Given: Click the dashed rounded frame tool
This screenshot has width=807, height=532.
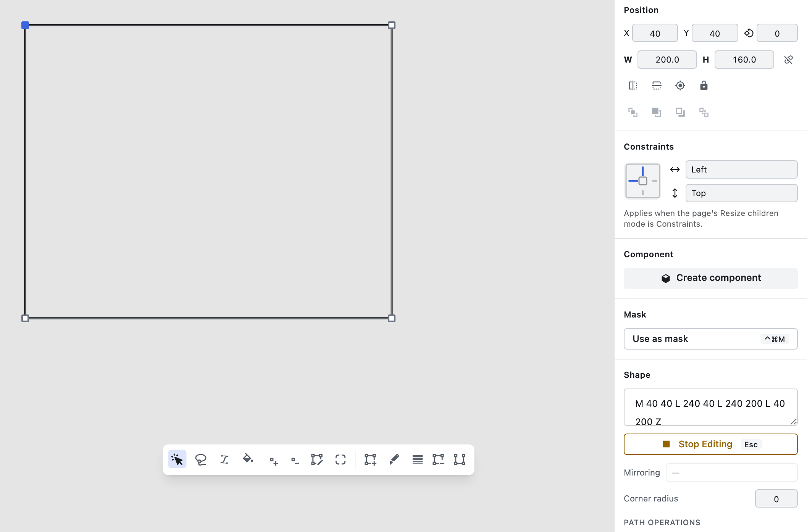Looking at the screenshot, I should 341,459.
